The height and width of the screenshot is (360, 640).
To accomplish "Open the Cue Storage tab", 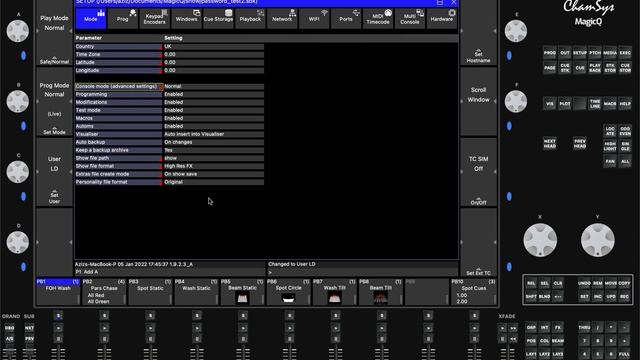I will [x=218, y=18].
